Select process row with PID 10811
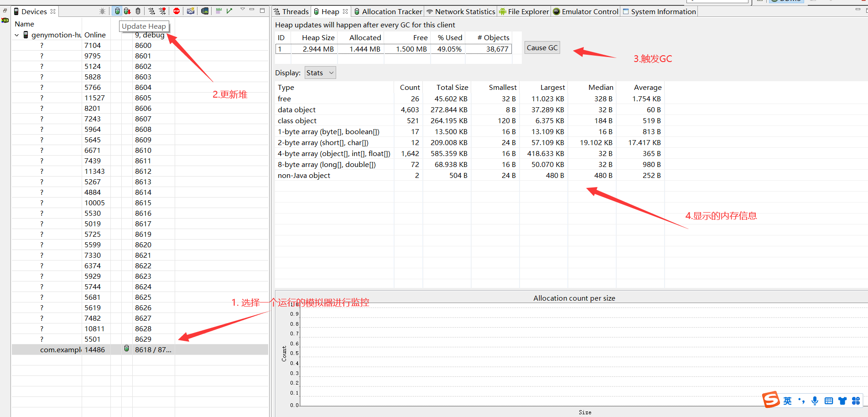The height and width of the screenshot is (417, 868). tap(140, 329)
